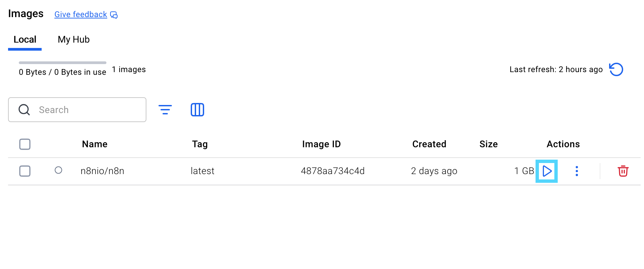This screenshot has width=644, height=269.
Task: Open the filter options
Action: 165,110
